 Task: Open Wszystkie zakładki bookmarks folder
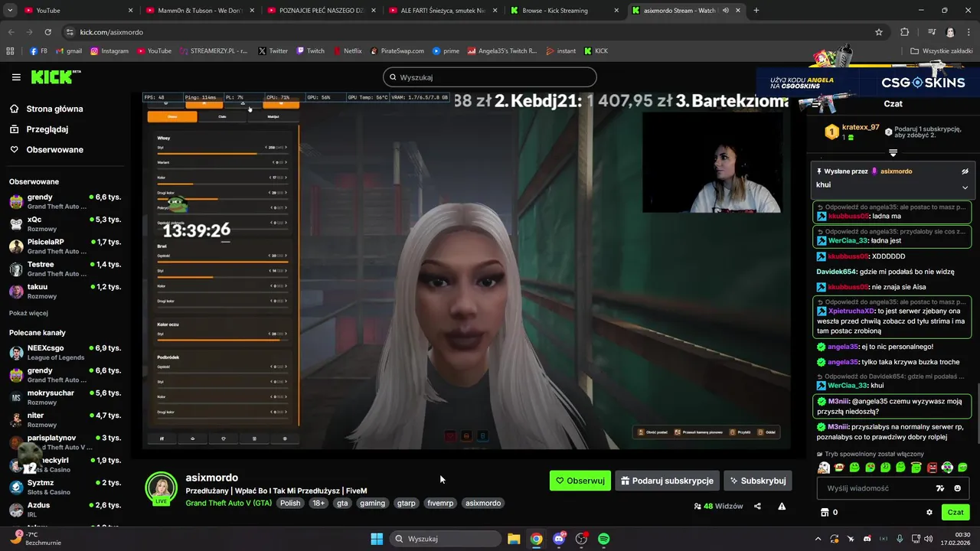(942, 51)
